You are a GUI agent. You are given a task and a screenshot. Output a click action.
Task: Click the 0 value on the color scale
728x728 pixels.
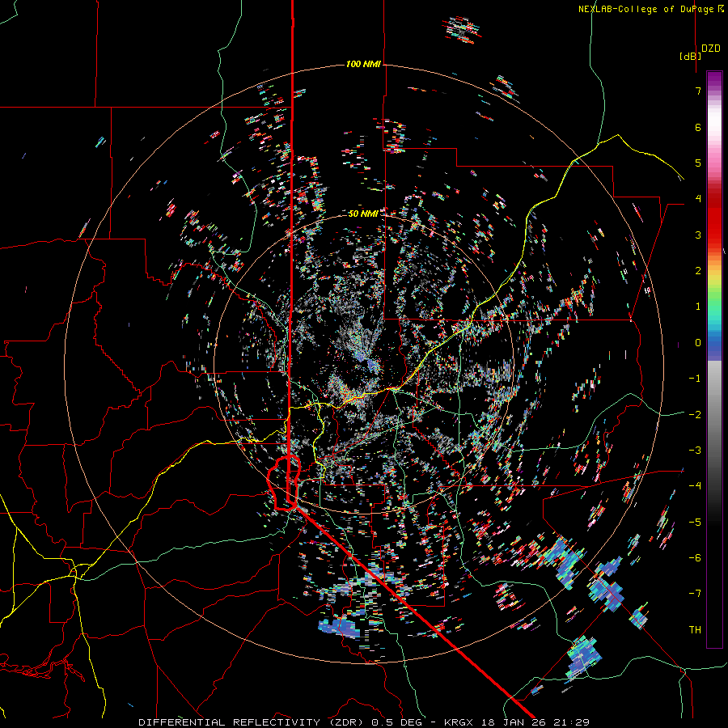tap(698, 343)
